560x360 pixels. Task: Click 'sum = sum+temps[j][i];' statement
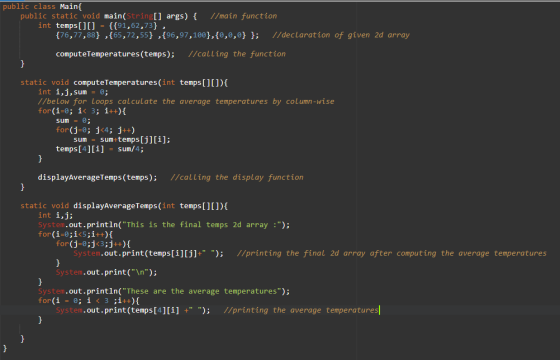(122, 140)
